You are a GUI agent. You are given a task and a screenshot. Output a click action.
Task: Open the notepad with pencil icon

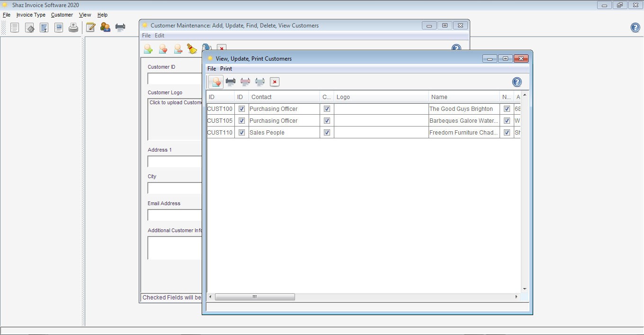pos(90,27)
